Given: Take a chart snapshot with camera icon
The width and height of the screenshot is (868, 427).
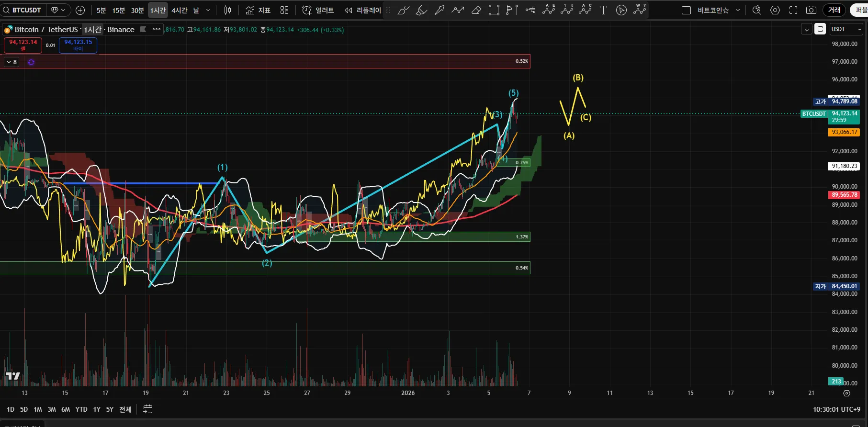Looking at the screenshot, I should tap(811, 10).
